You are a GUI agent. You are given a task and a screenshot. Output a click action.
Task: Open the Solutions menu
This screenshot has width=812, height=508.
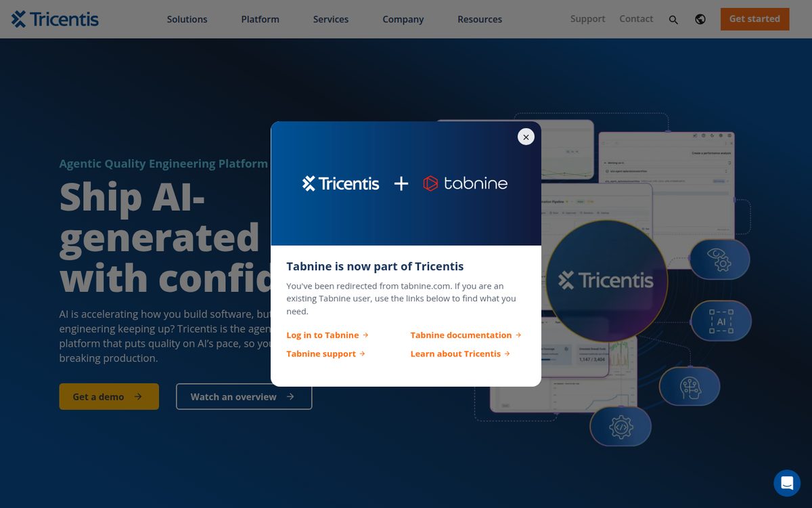pyautogui.click(x=187, y=19)
